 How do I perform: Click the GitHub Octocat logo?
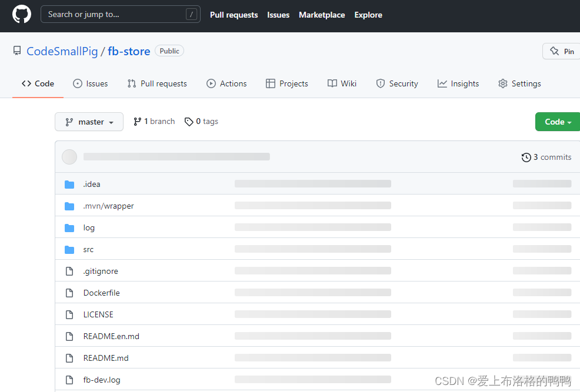click(x=21, y=15)
